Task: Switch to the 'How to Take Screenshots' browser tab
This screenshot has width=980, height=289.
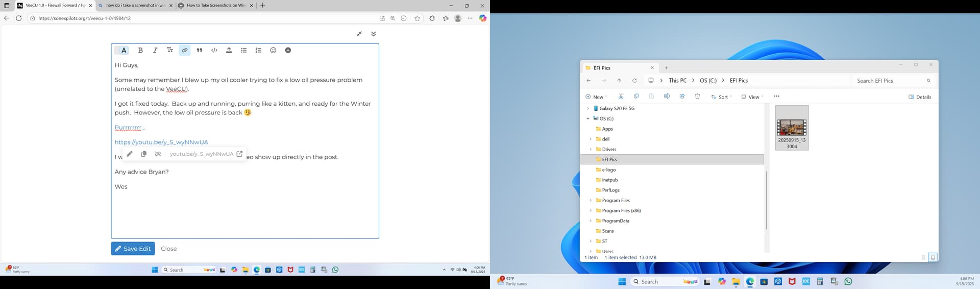Action: click(215, 6)
